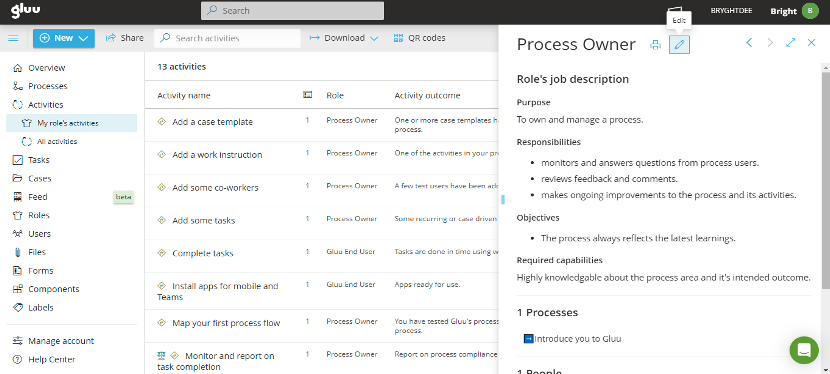Open the chat support bubble
This screenshot has height=374, width=830.
click(804, 350)
